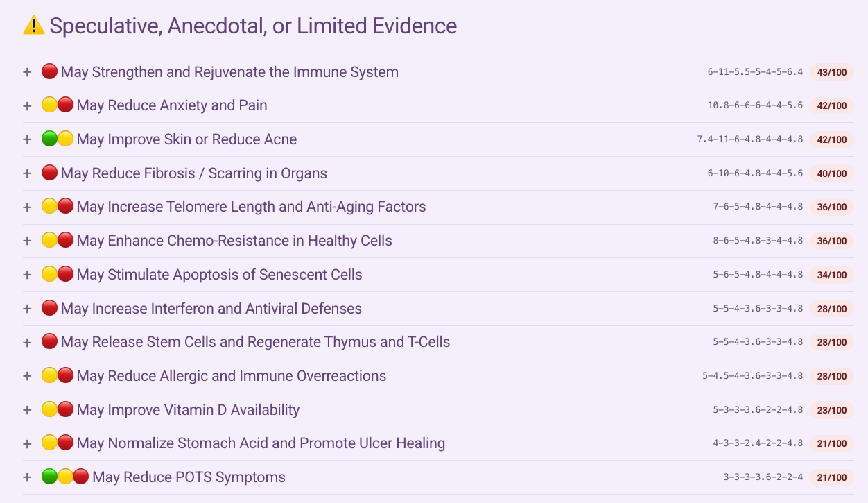868x503 pixels.
Task: Click red circle beside Reduce Fibrosis row
Action: point(49,173)
